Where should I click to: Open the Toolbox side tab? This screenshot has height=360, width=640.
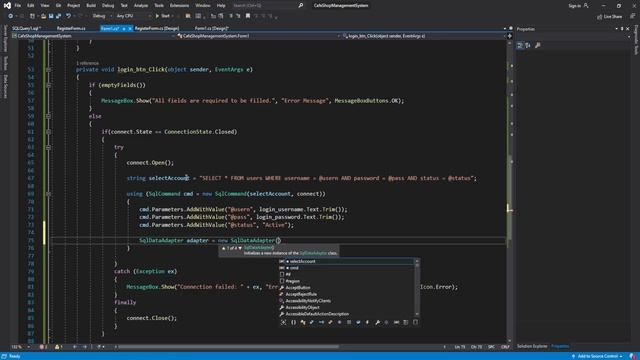click(x=5, y=63)
